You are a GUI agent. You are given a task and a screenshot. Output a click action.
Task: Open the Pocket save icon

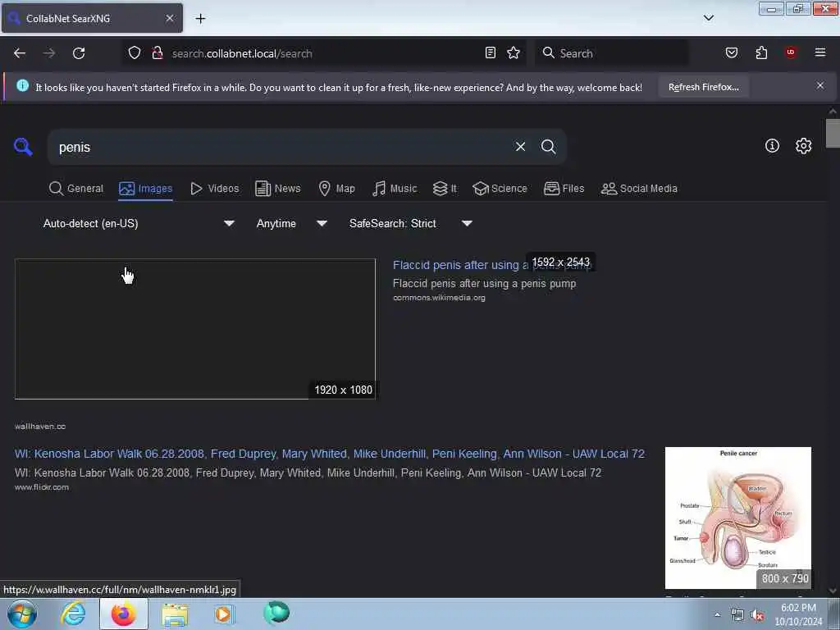(731, 52)
